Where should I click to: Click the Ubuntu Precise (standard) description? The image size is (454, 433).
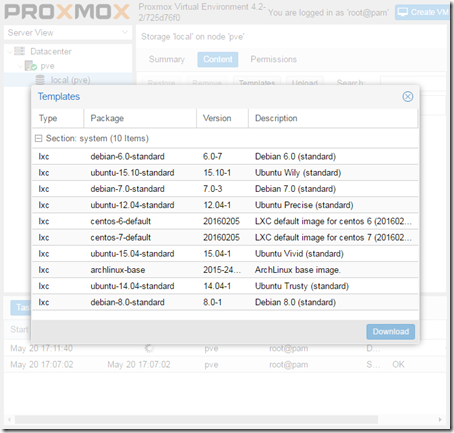[x=304, y=205]
